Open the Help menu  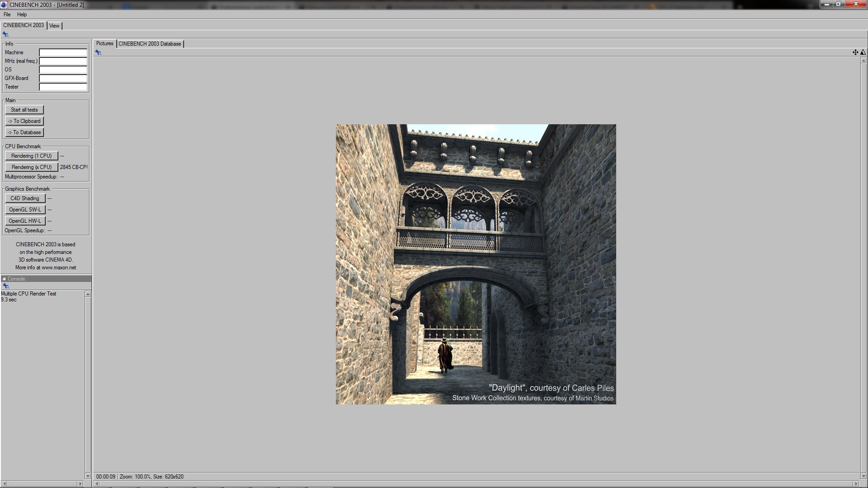(x=22, y=14)
